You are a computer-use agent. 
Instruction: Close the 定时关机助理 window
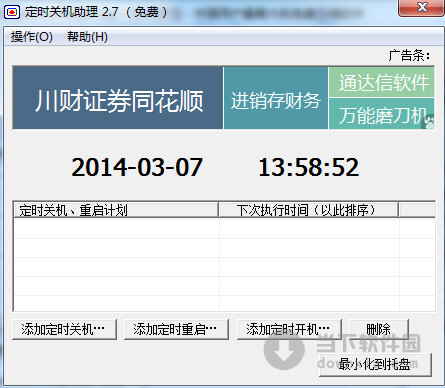click(x=422, y=7)
